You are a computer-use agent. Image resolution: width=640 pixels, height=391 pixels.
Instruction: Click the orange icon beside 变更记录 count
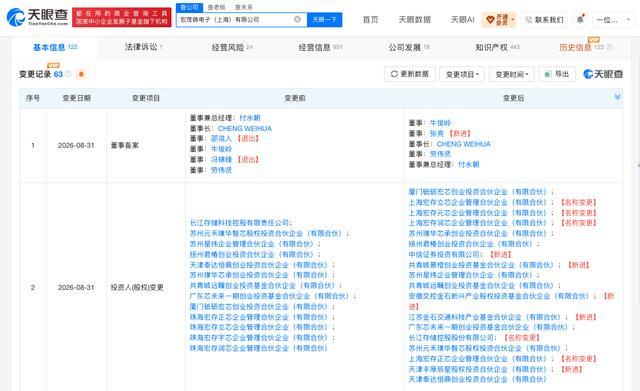[x=81, y=74]
